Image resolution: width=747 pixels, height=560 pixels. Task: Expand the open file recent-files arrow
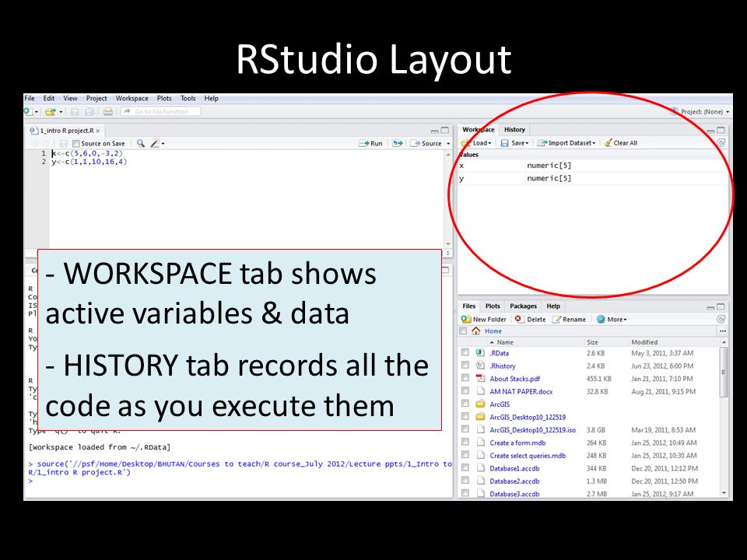click(61, 112)
